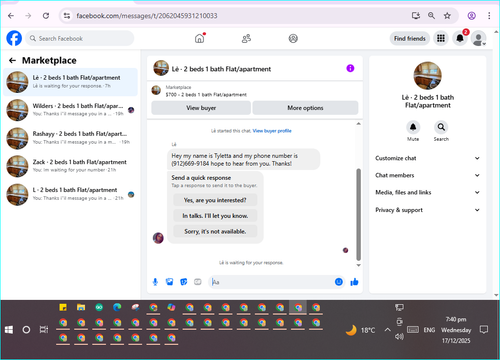Open the Zack conversation

[x=70, y=166]
